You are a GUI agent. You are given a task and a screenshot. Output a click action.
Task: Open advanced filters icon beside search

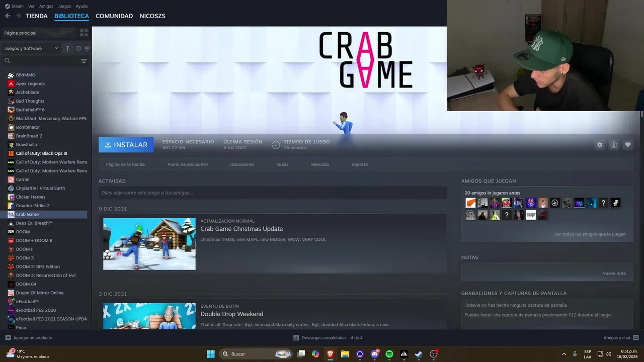click(x=84, y=61)
